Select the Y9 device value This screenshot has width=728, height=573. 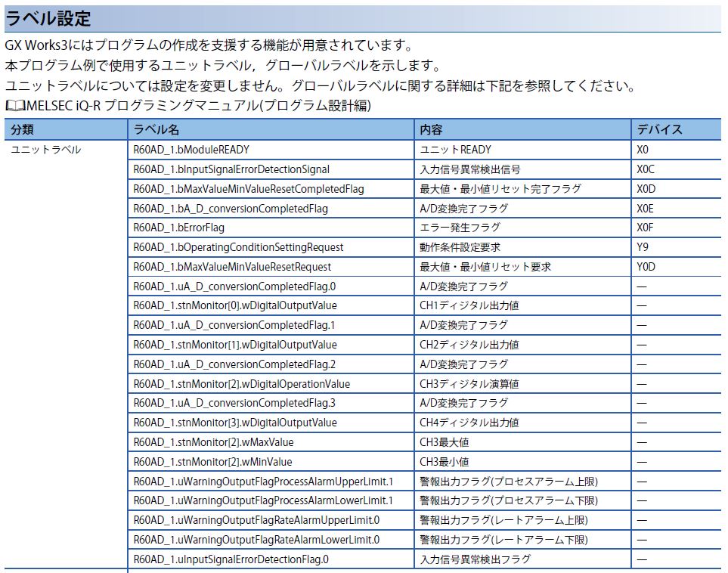click(x=643, y=247)
